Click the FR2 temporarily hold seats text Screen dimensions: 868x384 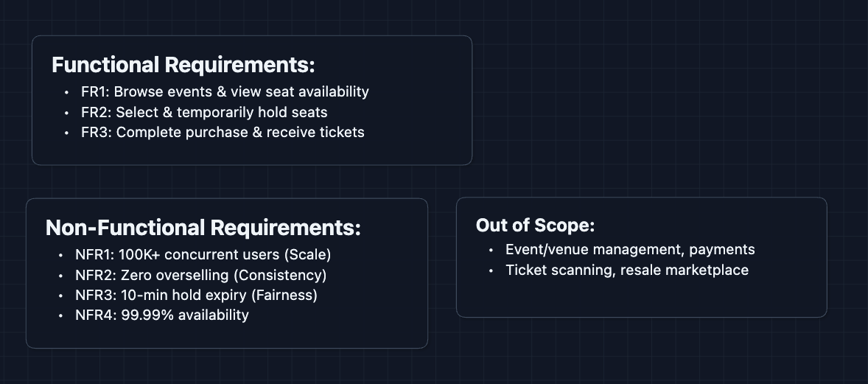[204, 112]
